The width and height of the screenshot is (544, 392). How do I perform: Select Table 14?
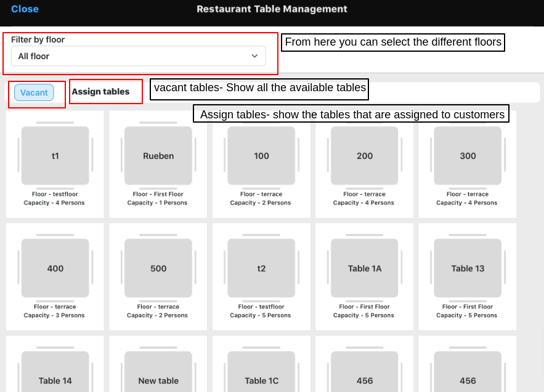click(x=55, y=372)
